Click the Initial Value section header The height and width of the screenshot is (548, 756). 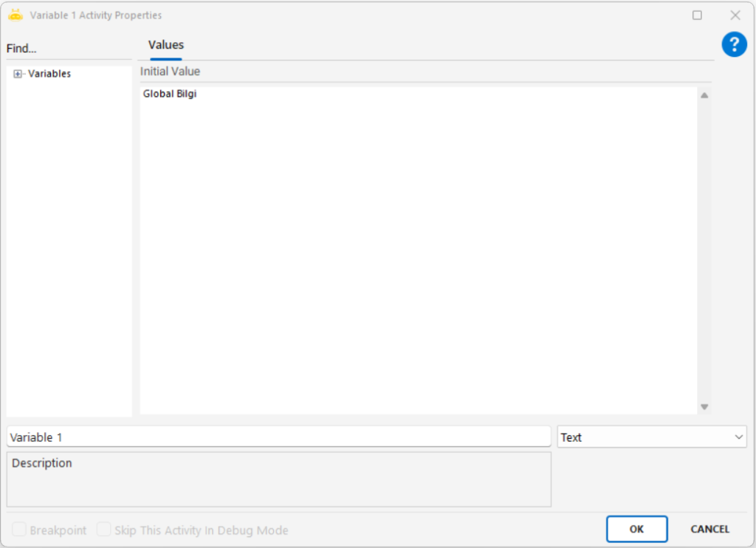click(171, 72)
